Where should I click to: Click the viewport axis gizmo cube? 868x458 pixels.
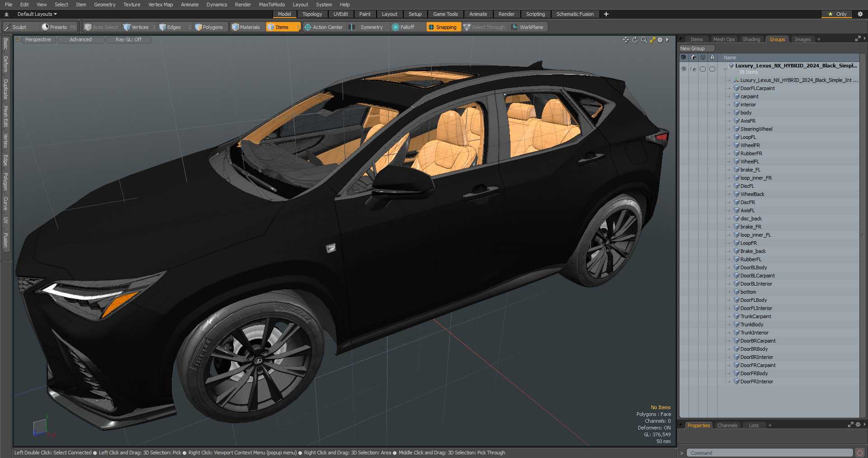tap(40, 427)
